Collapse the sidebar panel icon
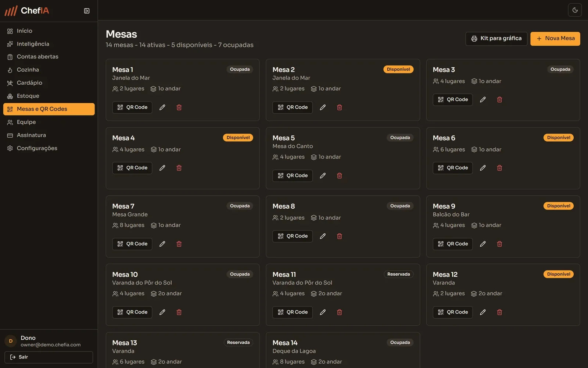Viewport: 588px width, 368px height. [x=87, y=11]
